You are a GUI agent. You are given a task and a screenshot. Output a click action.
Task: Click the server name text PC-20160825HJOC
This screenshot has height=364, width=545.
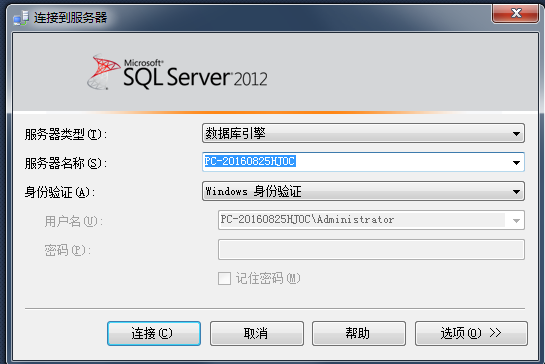coord(250,161)
